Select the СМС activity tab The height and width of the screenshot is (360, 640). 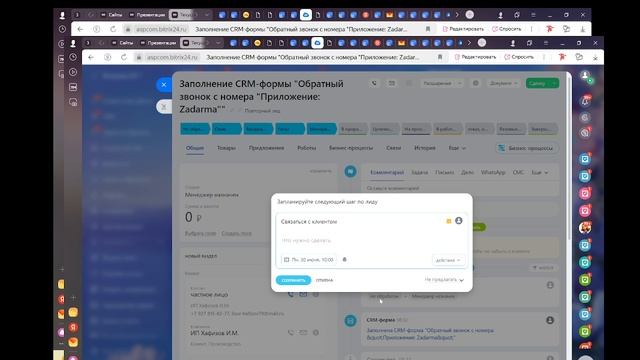click(x=518, y=173)
